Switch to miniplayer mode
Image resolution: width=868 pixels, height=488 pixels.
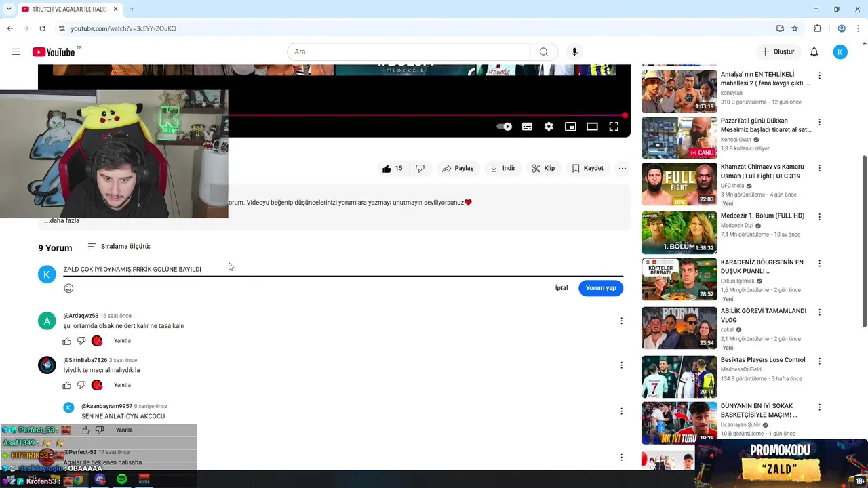[570, 127]
